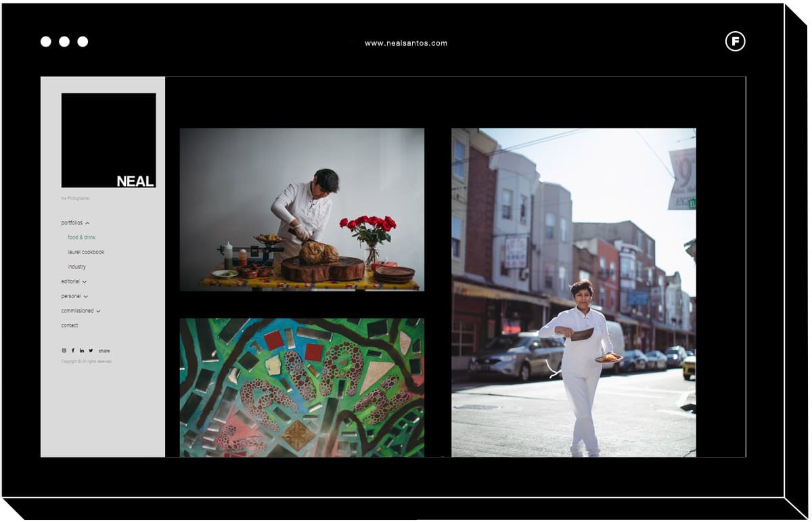Viewport: 812px width, 522px height.
Task: Open the photo of chef carving meat
Action: coord(302,210)
